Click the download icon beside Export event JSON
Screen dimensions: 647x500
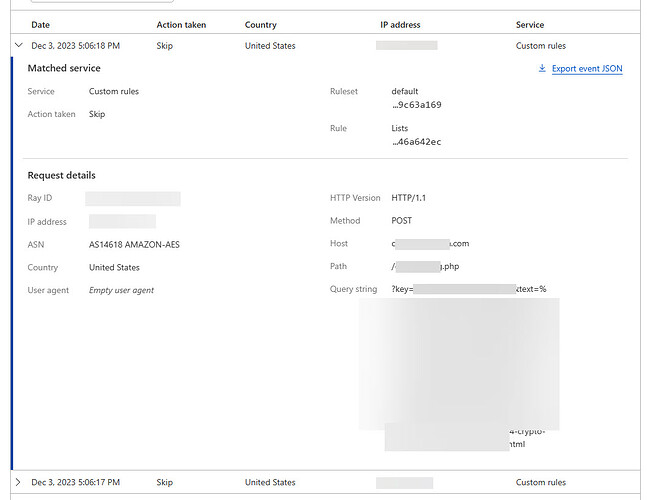[x=542, y=68]
